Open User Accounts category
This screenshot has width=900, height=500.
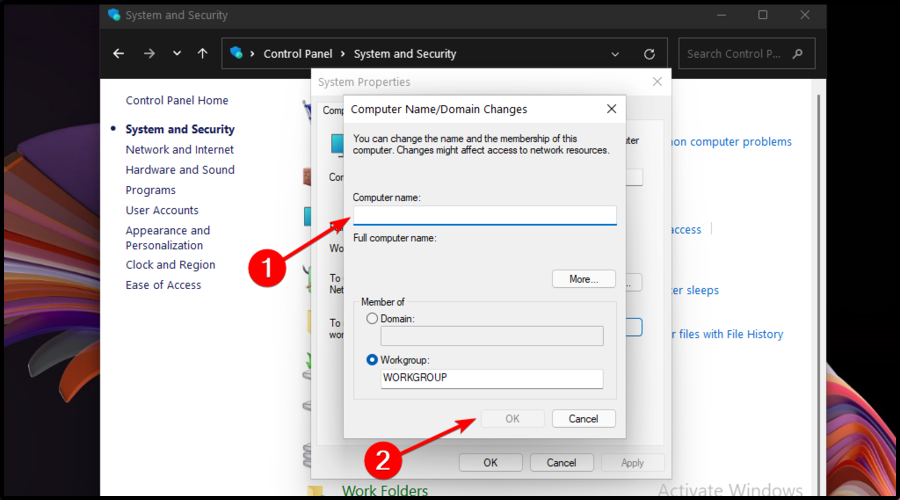(x=162, y=210)
